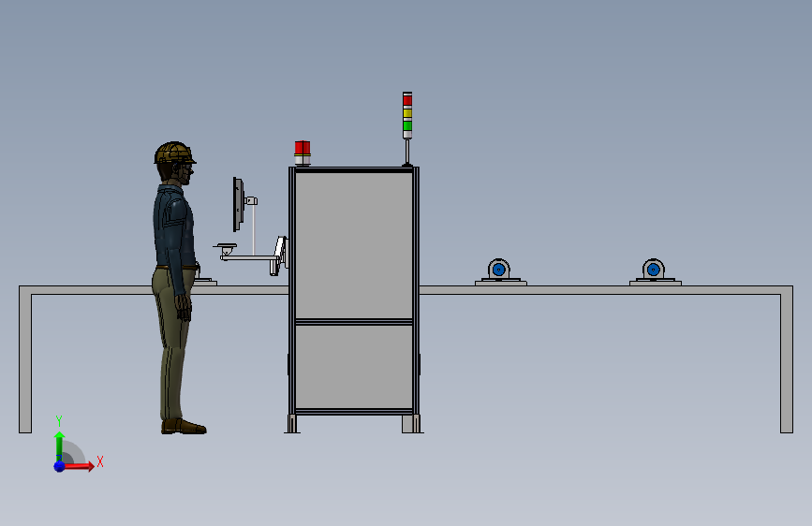
Task: Select the table's left leg
Action: coord(25,359)
